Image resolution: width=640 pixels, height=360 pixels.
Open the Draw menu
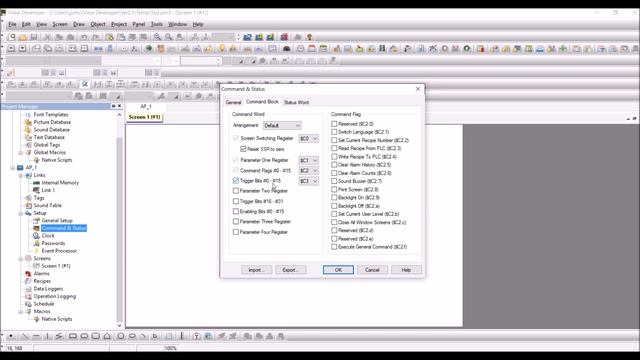[79, 24]
